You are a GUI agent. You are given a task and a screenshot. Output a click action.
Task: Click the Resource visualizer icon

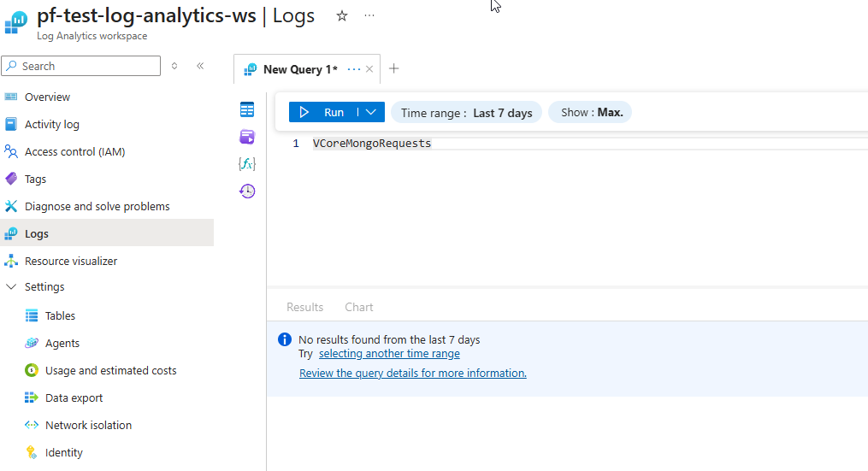pyautogui.click(x=10, y=261)
